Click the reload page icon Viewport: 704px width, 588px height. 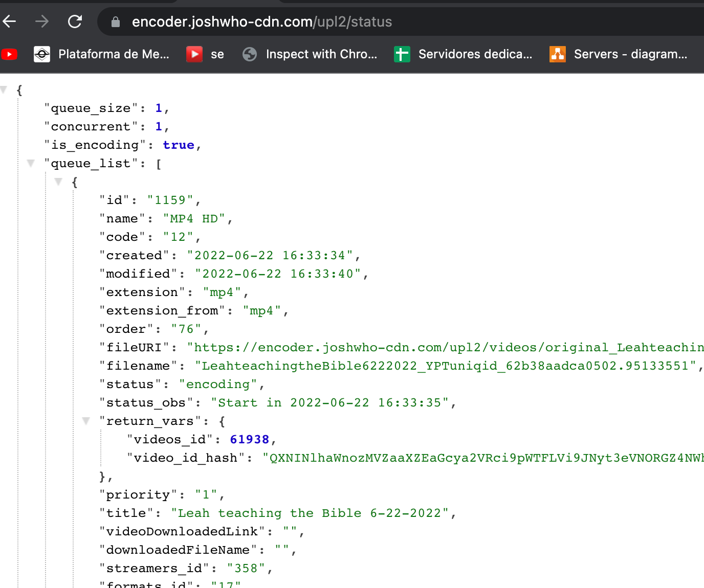(75, 21)
